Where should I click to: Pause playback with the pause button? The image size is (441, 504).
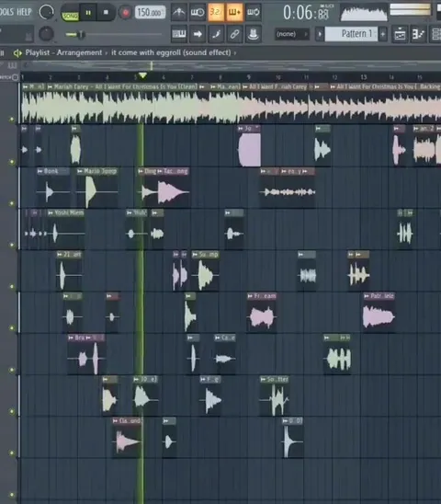(88, 13)
